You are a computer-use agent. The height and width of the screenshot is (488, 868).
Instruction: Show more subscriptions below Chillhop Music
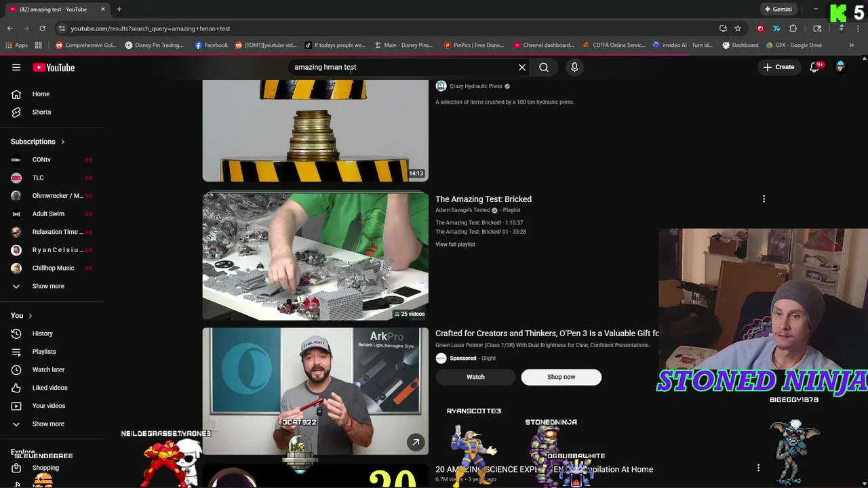point(48,286)
